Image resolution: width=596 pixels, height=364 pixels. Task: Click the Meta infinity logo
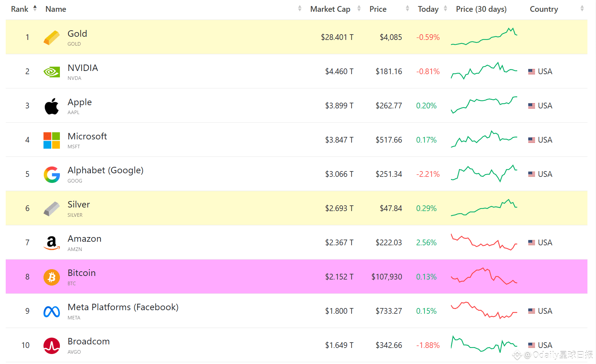coord(52,312)
